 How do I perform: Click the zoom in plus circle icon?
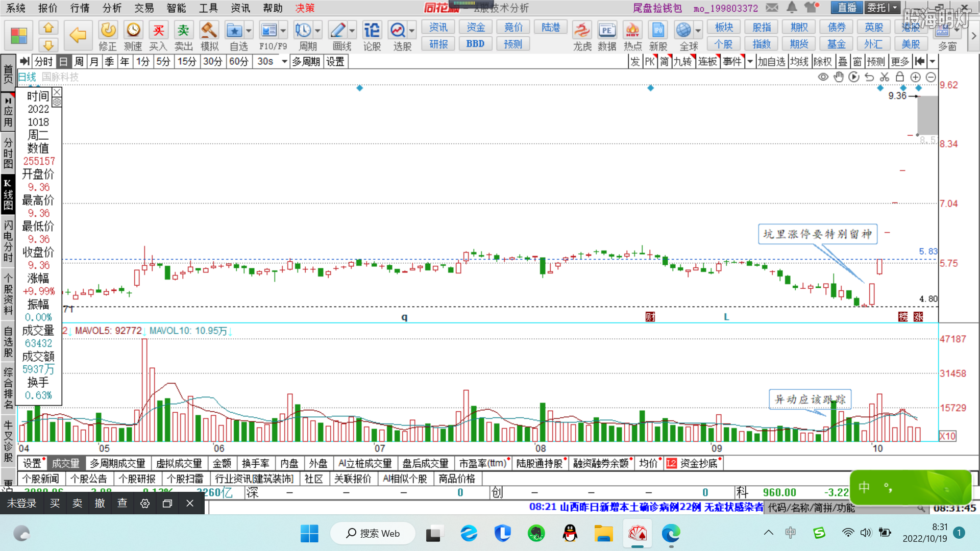(x=916, y=77)
